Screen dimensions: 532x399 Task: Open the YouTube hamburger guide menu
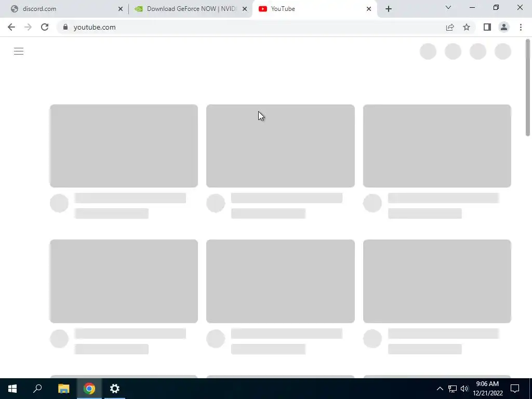click(19, 51)
